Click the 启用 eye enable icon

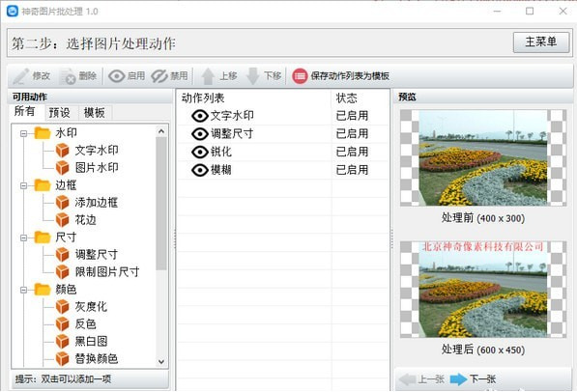(116, 76)
